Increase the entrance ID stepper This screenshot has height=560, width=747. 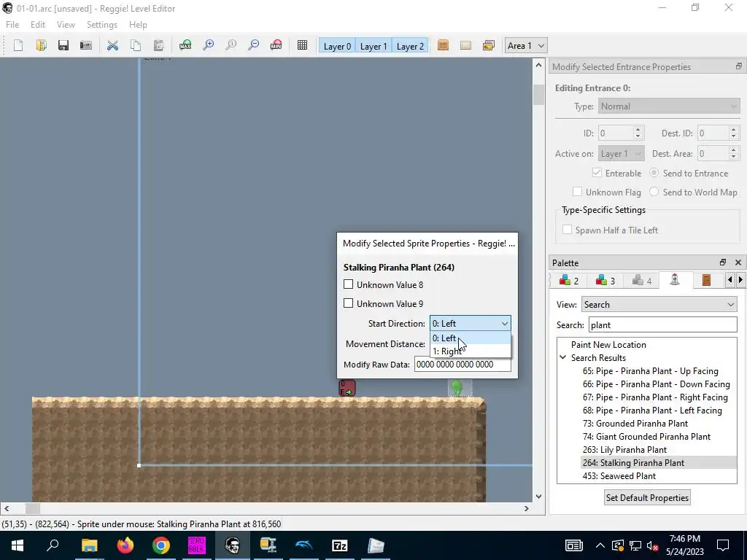(638, 130)
